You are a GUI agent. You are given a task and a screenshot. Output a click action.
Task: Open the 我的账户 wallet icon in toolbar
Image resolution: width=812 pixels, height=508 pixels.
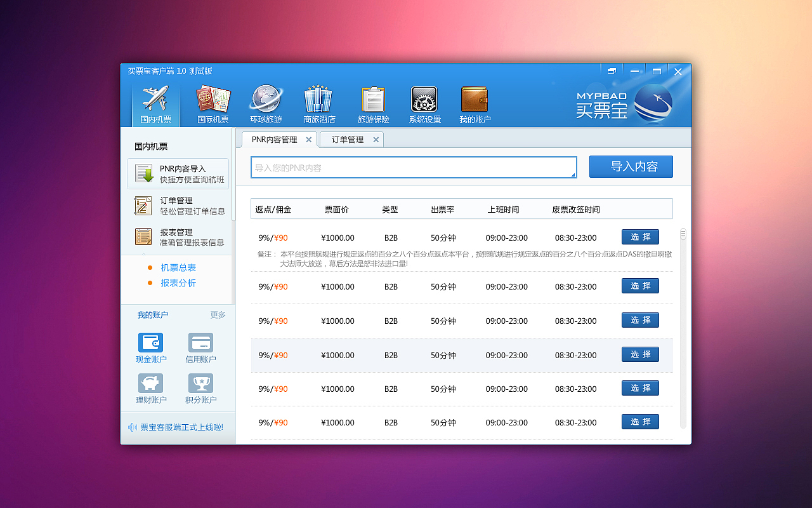(475, 104)
